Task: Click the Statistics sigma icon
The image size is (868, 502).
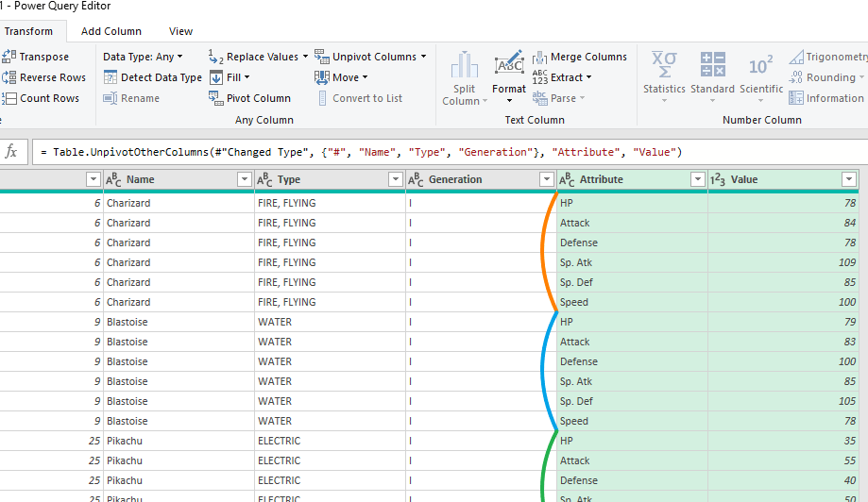Action: (x=664, y=65)
